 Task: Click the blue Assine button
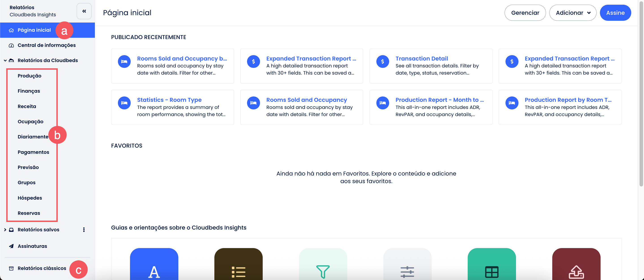(615, 13)
